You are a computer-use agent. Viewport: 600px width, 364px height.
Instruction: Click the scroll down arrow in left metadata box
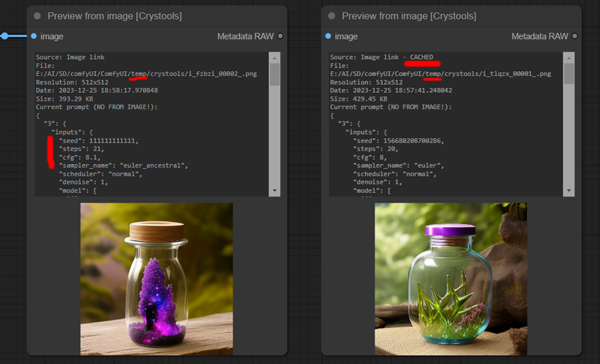click(275, 191)
